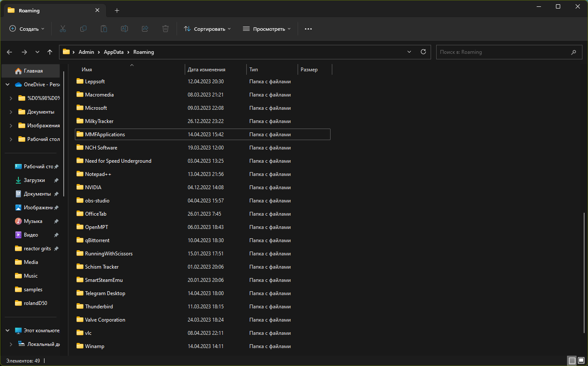Viewport: 588px width, 366px height.
Task: Open the Сортировать dropdown
Action: click(207, 29)
